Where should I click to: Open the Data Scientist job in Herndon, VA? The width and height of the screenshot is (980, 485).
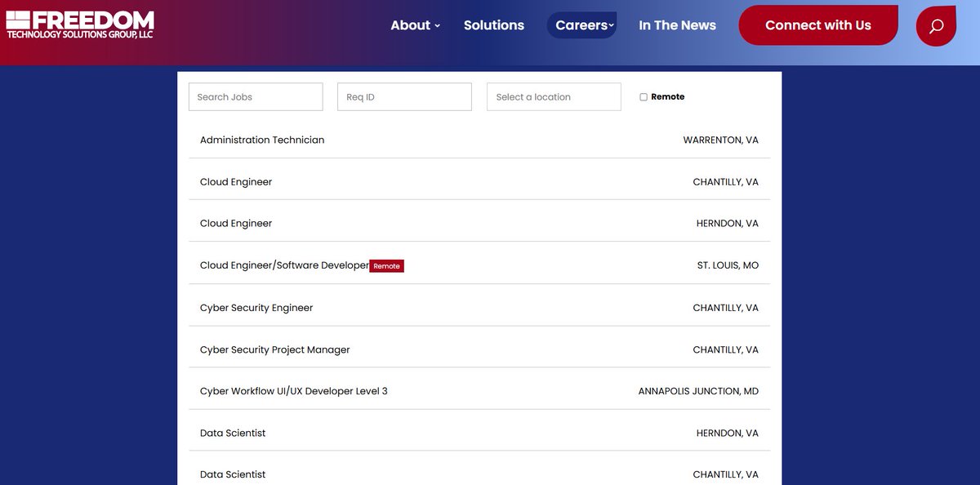click(x=233, y=433)
